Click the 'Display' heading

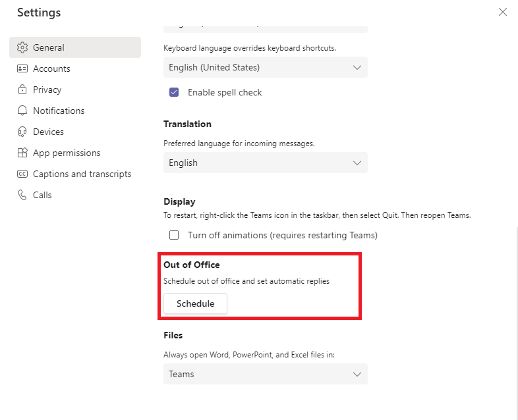179,201
